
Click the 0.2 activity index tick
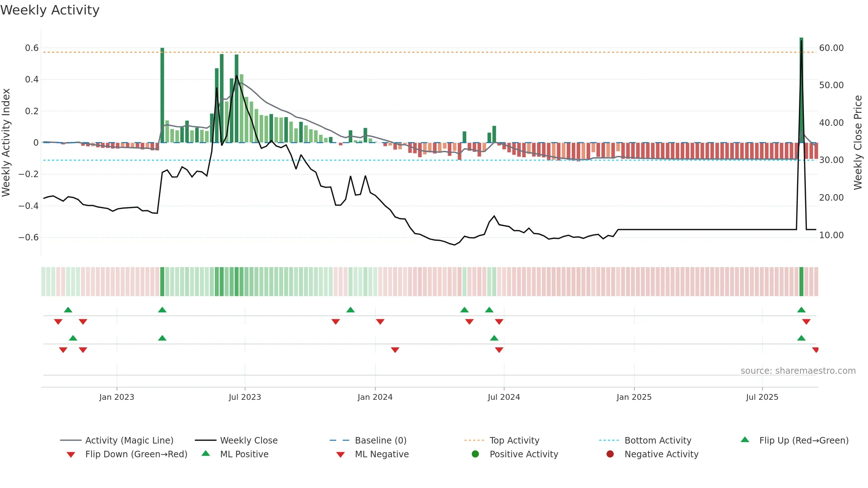click(x=32, y=111)
